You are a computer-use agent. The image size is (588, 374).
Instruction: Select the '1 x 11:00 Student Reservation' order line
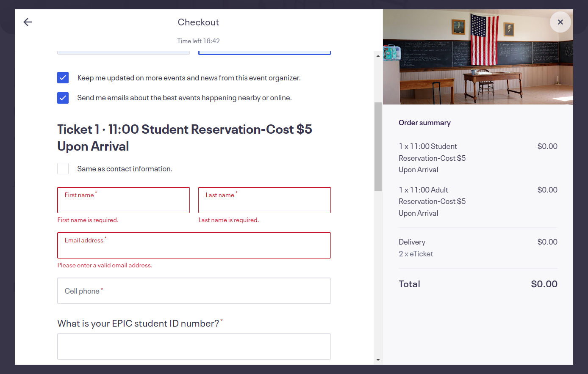[478, 158]
